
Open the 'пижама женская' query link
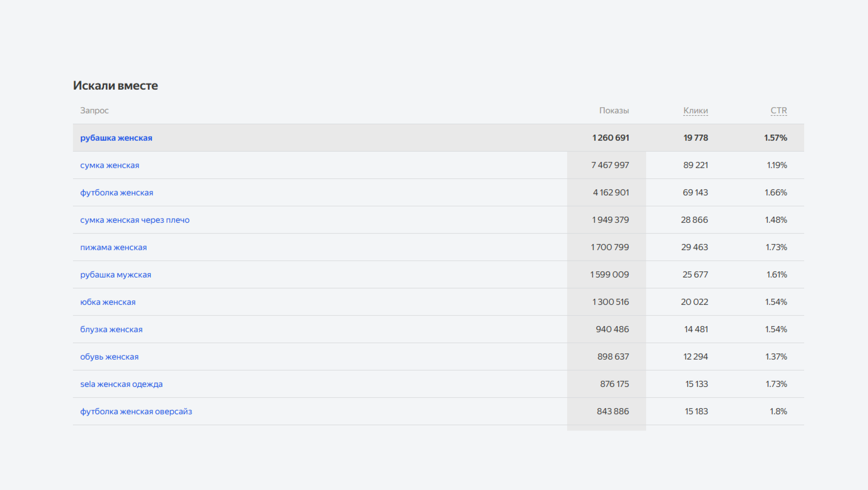click(114, 247)
